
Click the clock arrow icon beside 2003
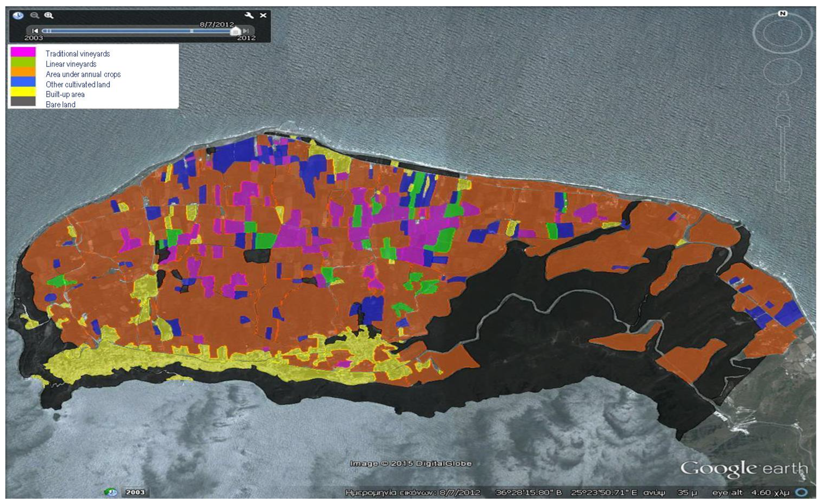click(111, 492)
